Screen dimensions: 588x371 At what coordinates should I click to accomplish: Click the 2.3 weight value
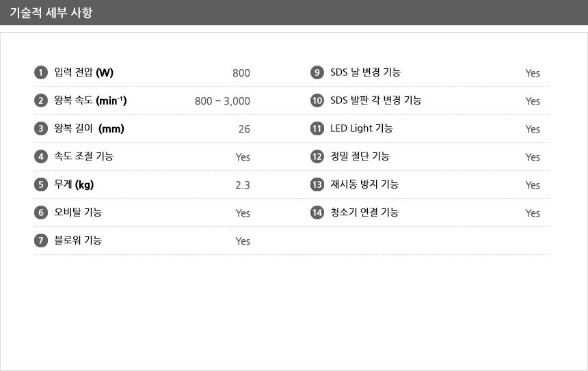[243, 185]
